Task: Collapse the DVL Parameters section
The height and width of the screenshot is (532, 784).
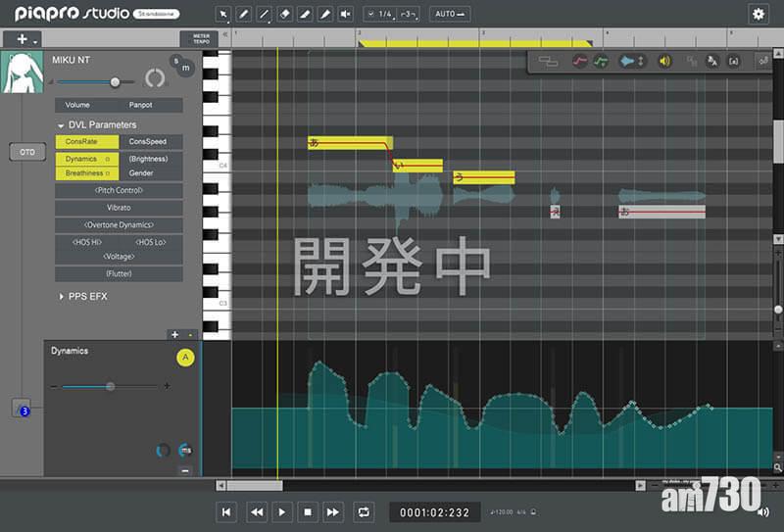Action: click(61, 125)
